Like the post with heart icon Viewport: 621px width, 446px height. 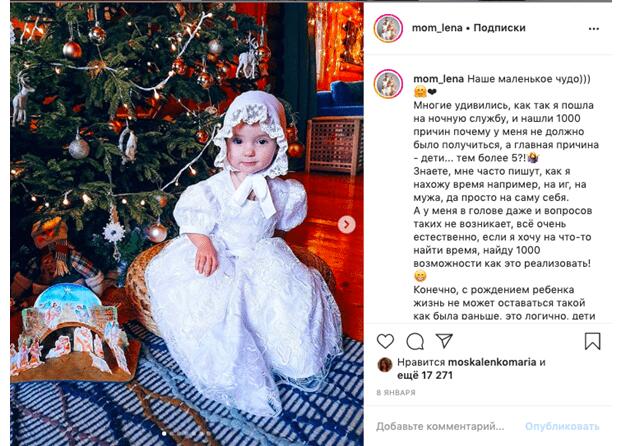click(385, 341)
